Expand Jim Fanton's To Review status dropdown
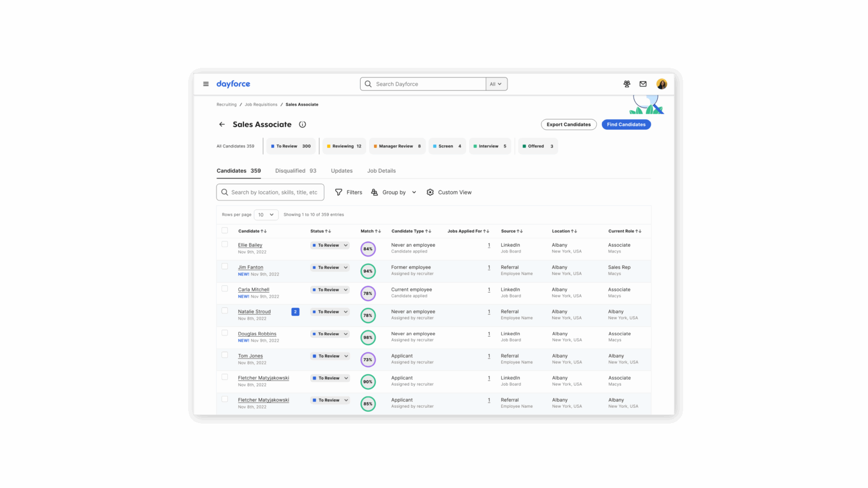The width and height of the screenshot is (868, 488). (330, 267)
